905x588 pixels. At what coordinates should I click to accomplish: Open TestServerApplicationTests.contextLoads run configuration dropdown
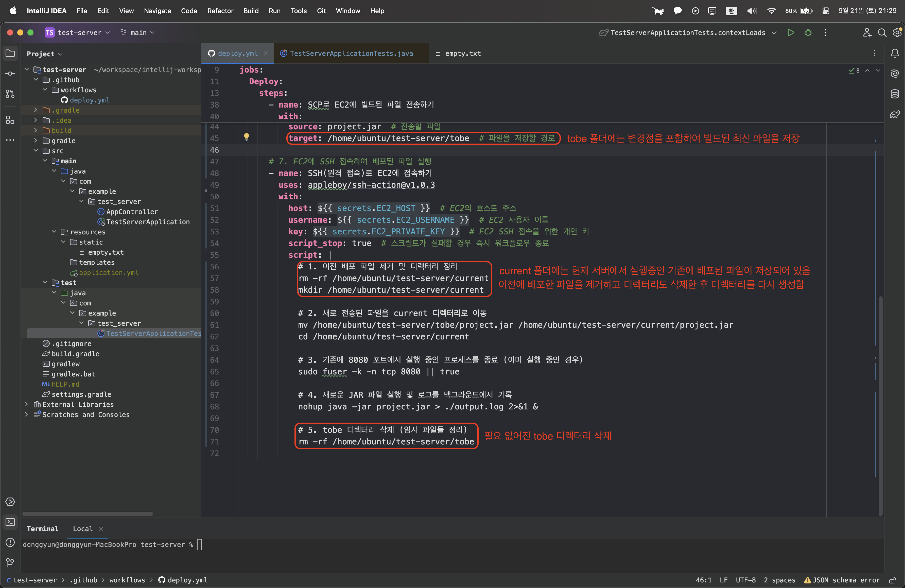pos(687,33)
